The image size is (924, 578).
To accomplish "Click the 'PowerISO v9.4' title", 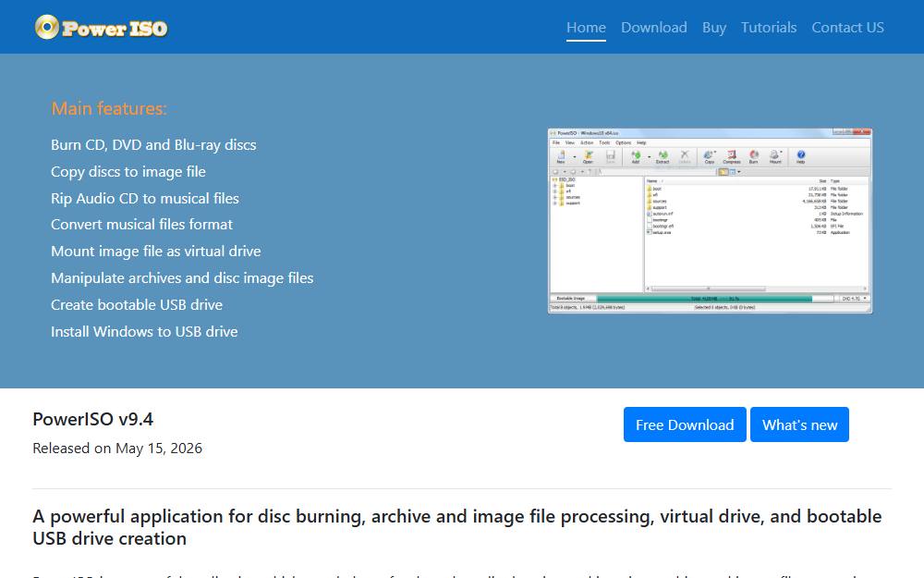I will point(92,419).
